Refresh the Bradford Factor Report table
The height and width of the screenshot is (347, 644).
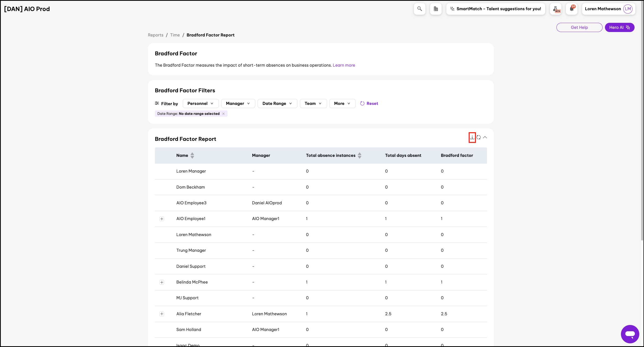tap(479, 137)
